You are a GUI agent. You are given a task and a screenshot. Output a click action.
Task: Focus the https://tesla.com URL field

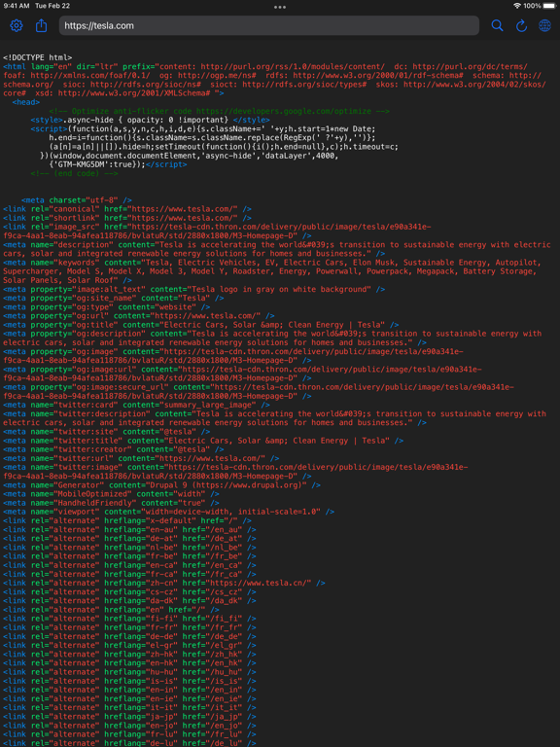269,25
